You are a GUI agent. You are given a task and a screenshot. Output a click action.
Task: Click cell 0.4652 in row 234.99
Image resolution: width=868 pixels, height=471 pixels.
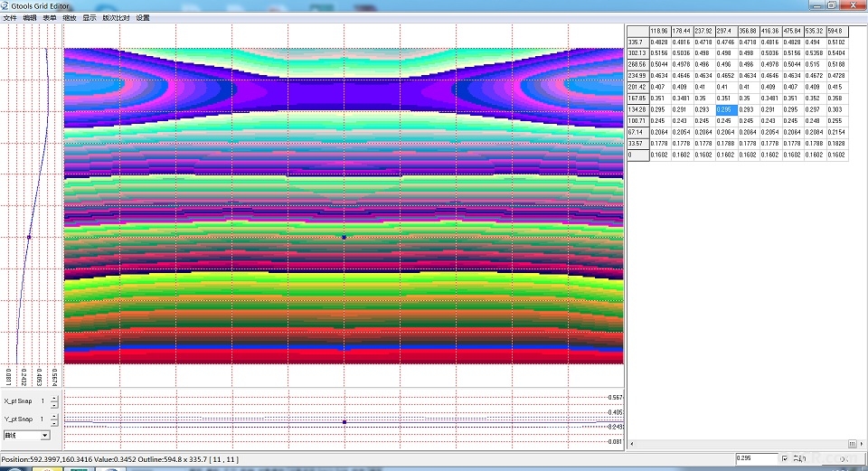tap(727, 76)
